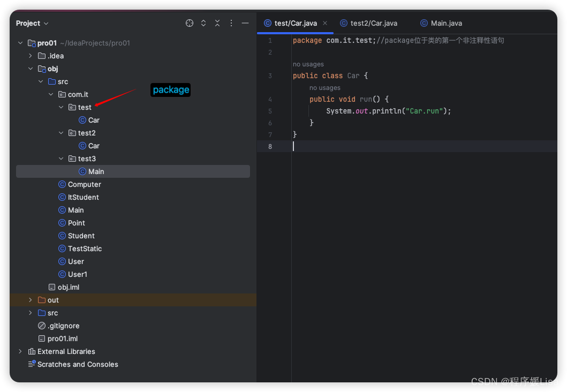Image resolution: width=567 pixels, height=392 pixels.
Task: Place the caret on empty line 8
Action: 423,146
